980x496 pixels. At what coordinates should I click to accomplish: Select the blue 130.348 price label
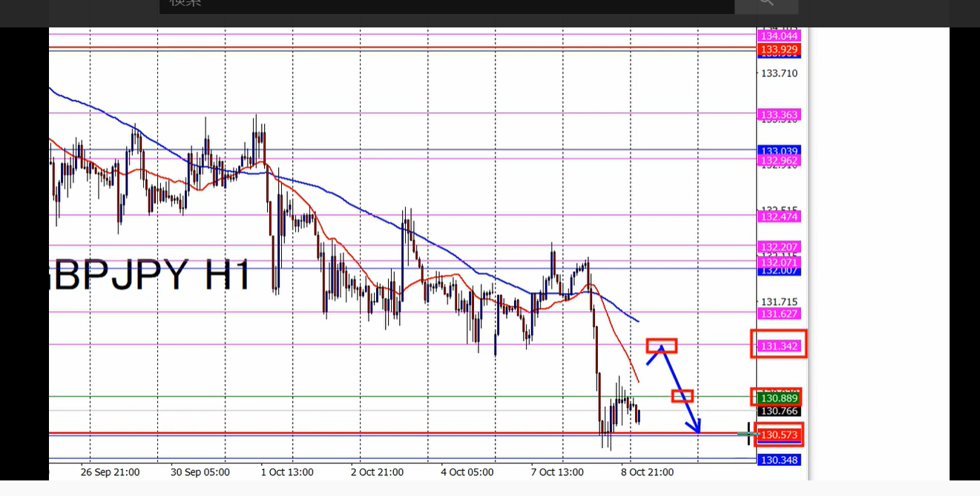(x=779, y=460)
